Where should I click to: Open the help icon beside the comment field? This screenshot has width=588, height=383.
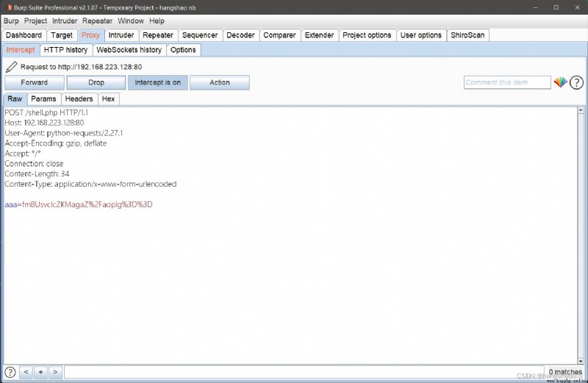(x=576, y=82)
